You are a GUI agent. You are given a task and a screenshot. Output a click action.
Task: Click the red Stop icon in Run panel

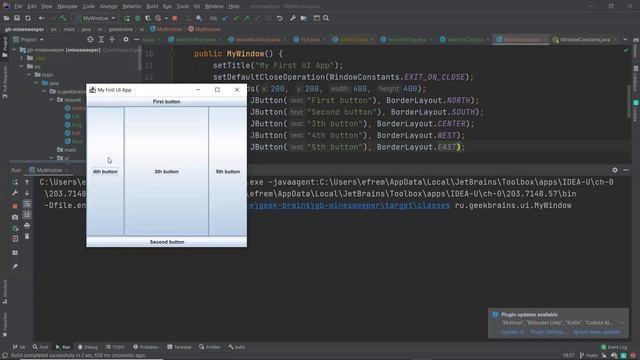[x=15, y=206]
